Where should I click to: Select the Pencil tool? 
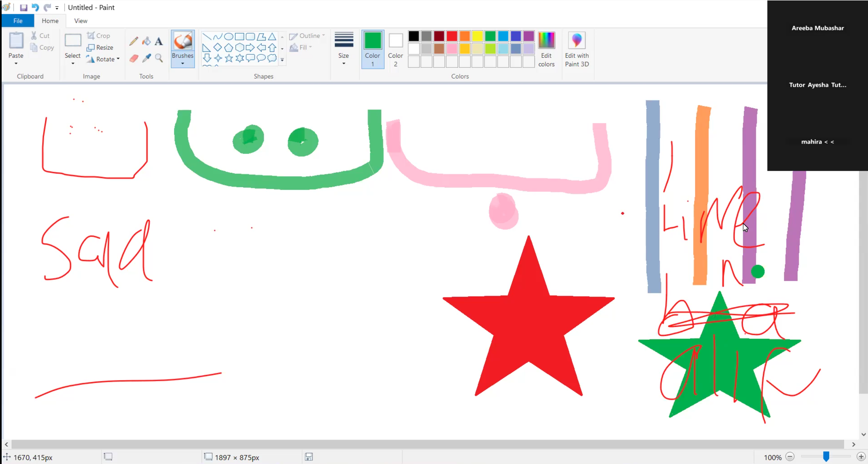[x=133, y=41]
